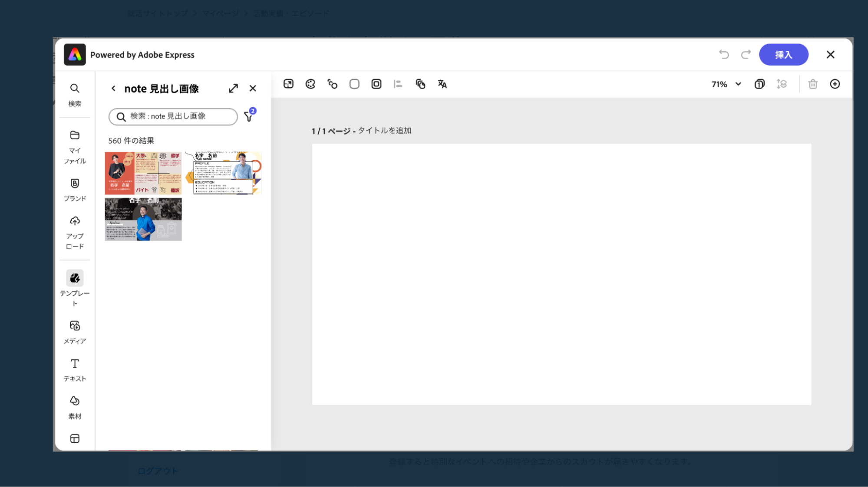Screen dimensions: 868x487
Task: Open the メディア tab in sidebar
Action: (75, 332)
